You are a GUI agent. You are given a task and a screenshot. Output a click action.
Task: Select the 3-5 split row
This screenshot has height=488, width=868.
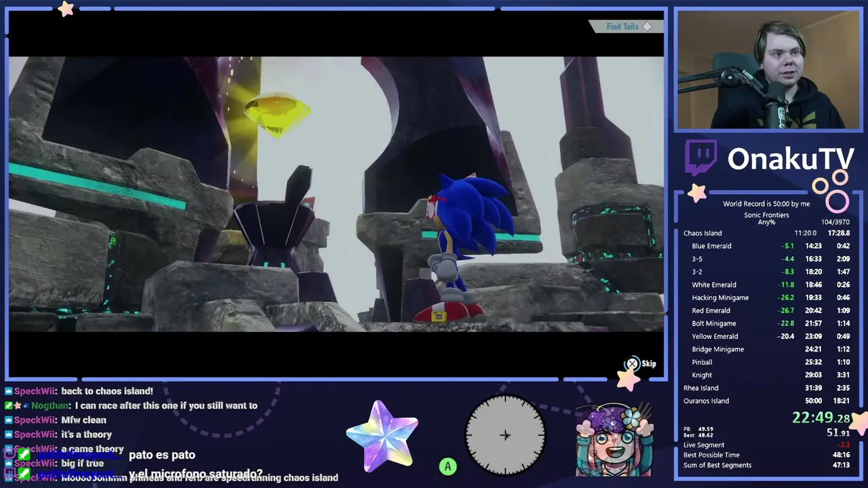766,259
